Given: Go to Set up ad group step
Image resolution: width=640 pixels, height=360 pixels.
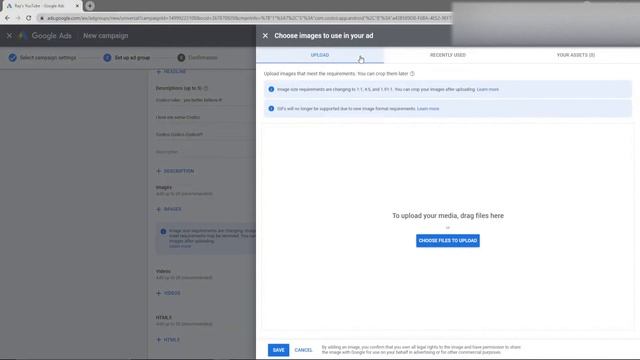Looking at the screenshot, I should 127,58.
